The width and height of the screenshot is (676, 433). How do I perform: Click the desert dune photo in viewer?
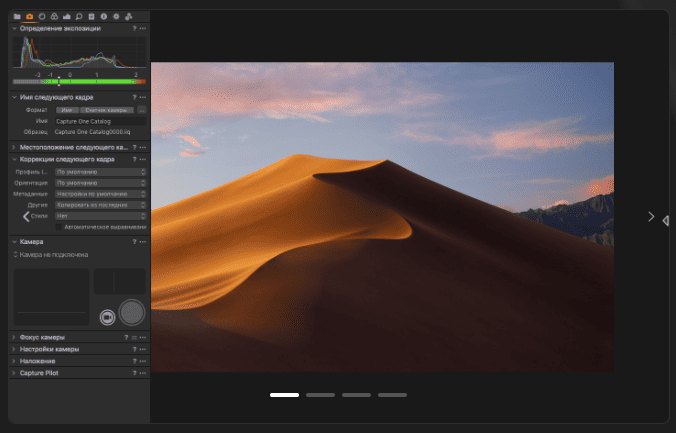(382, 217)
